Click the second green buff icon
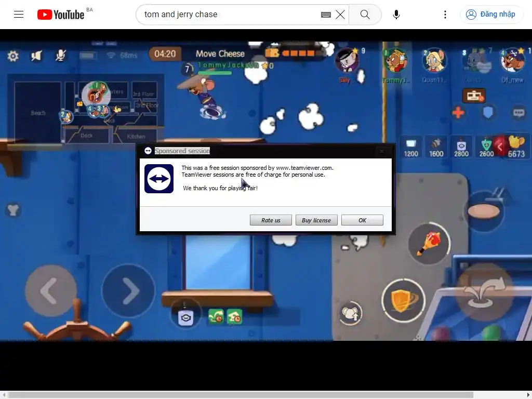The width and height of the screenshot is (532, 399). pyautogui.click(x=234, y=316)
